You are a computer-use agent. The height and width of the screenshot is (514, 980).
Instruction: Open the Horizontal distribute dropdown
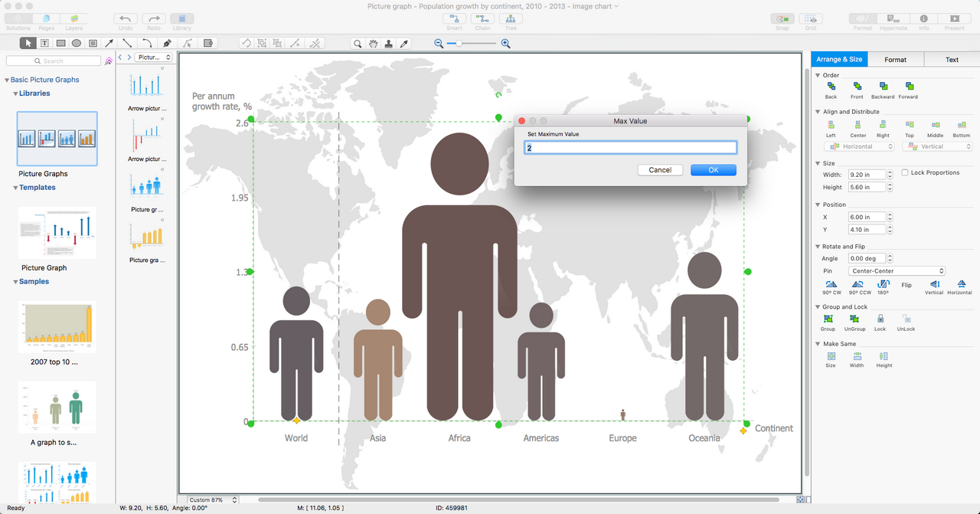[858, 146]
